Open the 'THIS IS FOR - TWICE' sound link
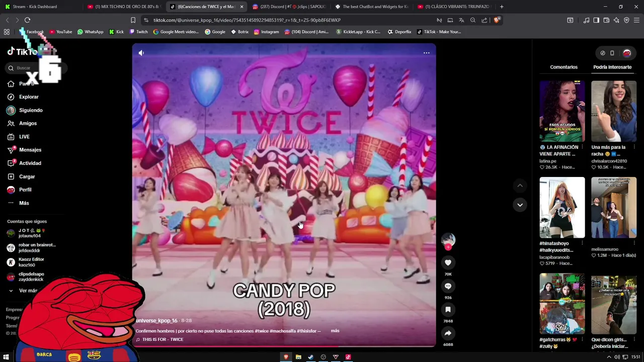 (163, 339)
